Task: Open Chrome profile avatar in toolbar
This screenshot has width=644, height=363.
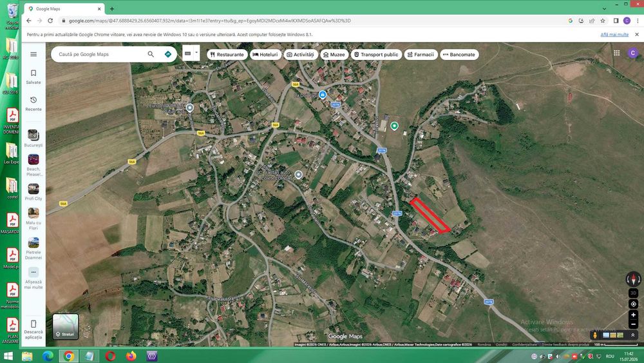Action: coord(627,21)
